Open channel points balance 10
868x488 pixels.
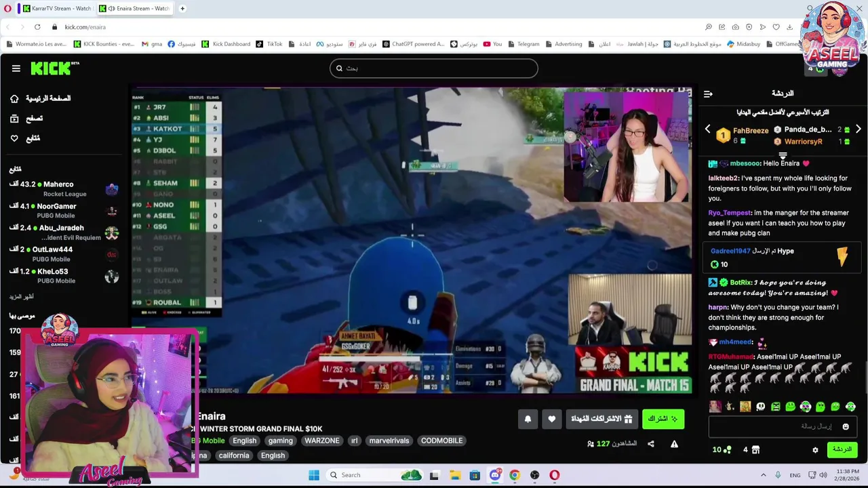point(722,449)
